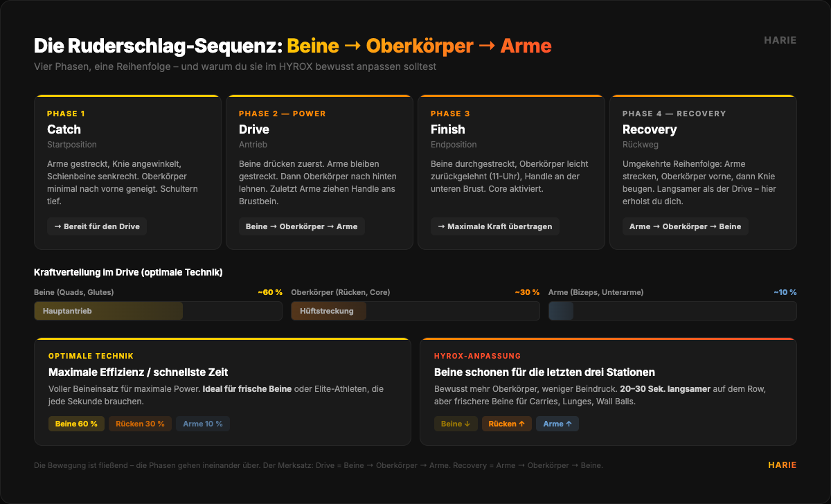This screenshot has height=504, width=831.
Task: Click the "Bereit für den Drive" chip
Action: click(x=97, y=226)
